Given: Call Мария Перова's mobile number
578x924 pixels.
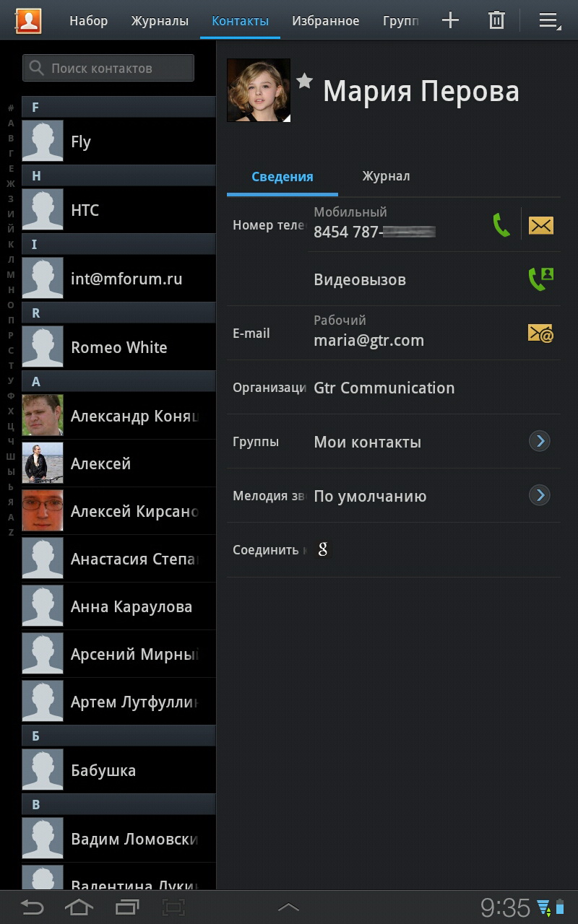Looking at the screenshot, I should 501,225.
